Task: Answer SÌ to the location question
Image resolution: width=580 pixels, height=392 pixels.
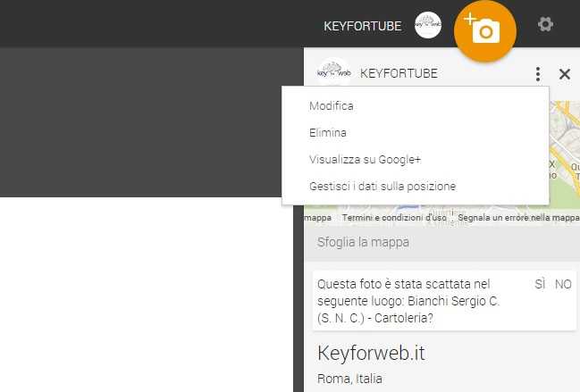Action: click(x=540, y=284)
